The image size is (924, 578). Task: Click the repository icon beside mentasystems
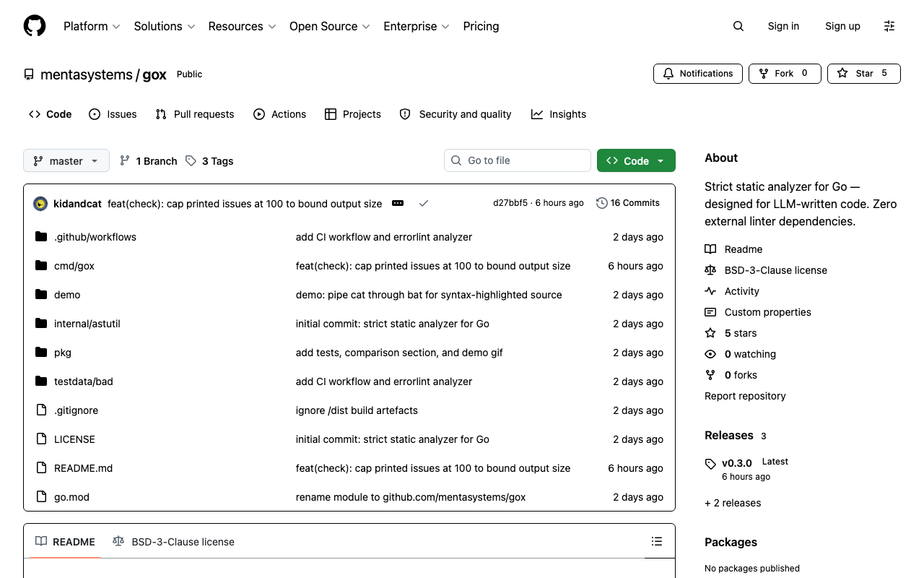pos(29,74)
